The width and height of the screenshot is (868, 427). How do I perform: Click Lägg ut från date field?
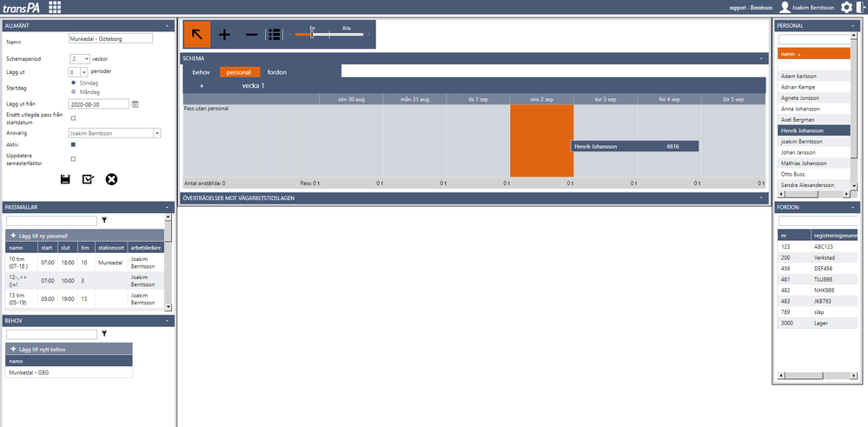click(98, 104)
